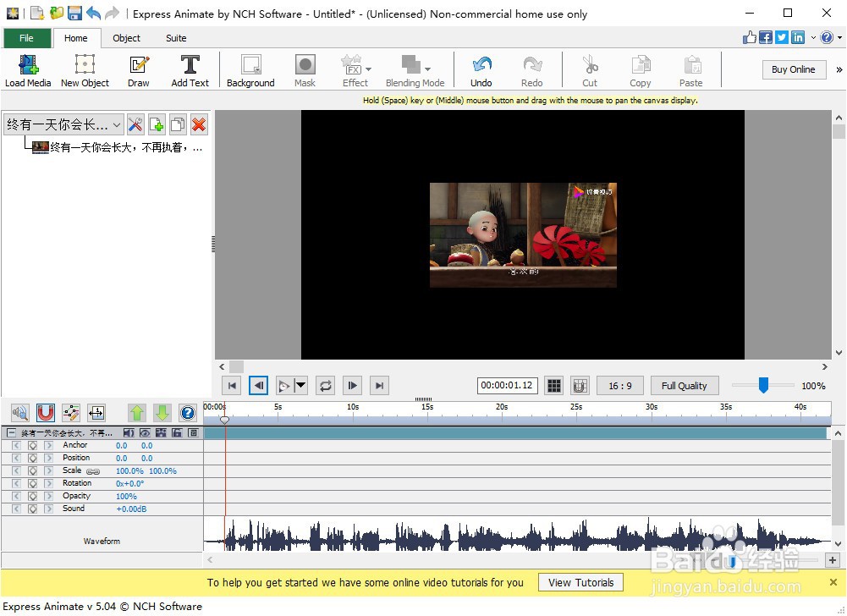Duplicate composition using the copy pages icon
The image size is (847, 616).
click(178, 125)
